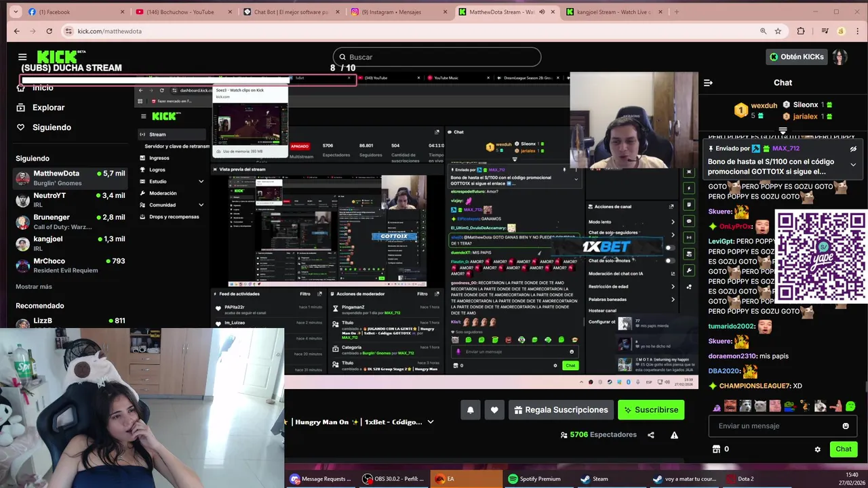Click the user avatar top right
Screen dimensions: 868x488
coord(840,57)
